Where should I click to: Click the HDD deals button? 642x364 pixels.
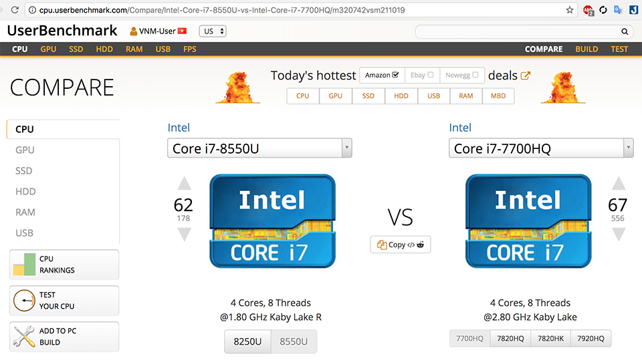[401, 96]
